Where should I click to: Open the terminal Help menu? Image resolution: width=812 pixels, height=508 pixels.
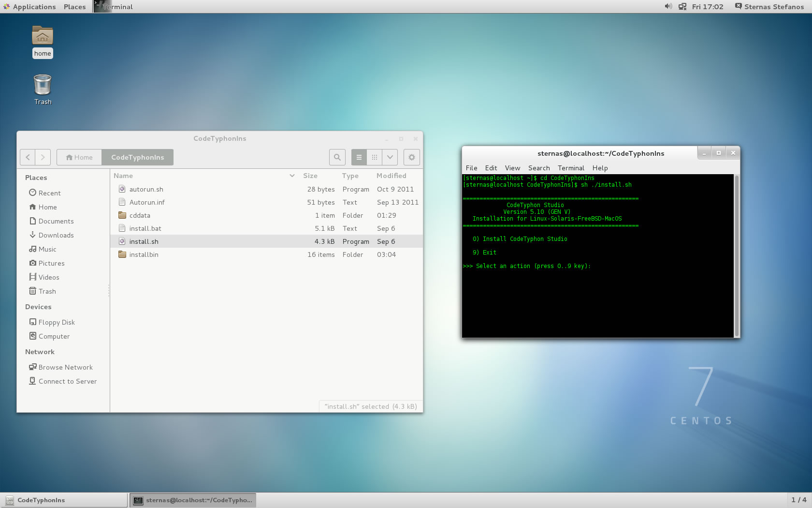600,168
